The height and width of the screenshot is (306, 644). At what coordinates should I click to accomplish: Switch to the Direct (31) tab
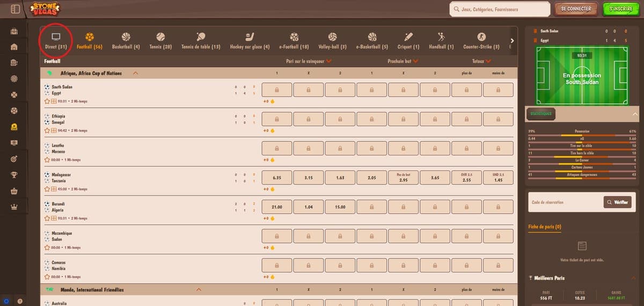pyautogui.click(x=56, y=41)
